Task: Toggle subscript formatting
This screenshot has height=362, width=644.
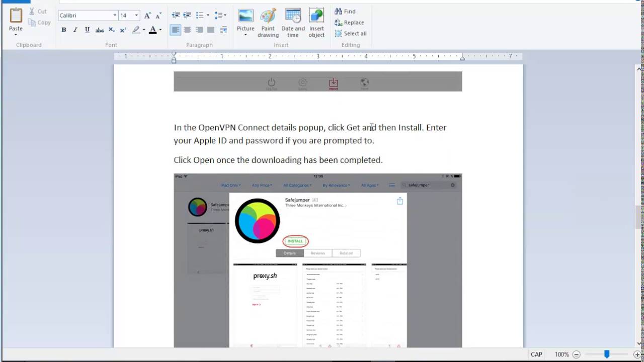Action: [112, 30]
